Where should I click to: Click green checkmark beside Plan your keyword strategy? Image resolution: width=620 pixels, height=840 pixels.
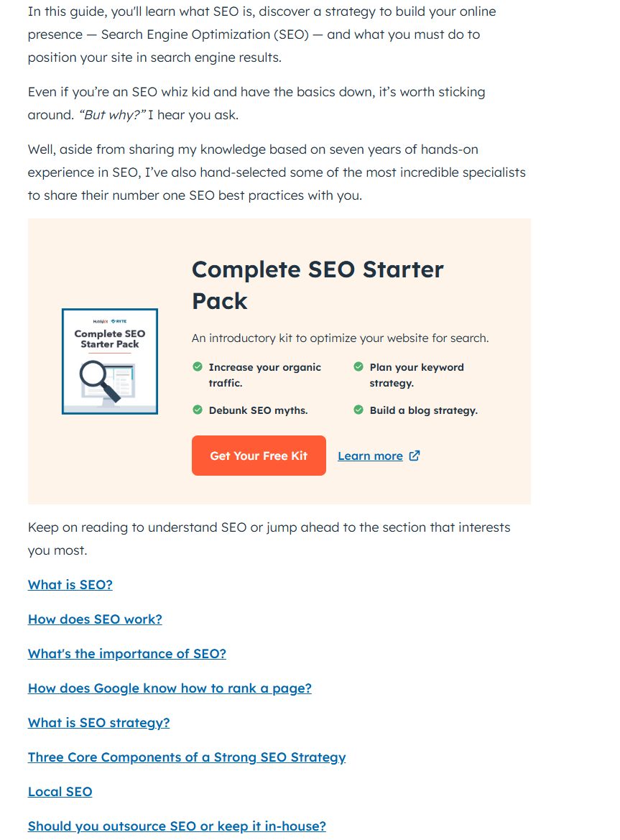[x=358, y=367]
